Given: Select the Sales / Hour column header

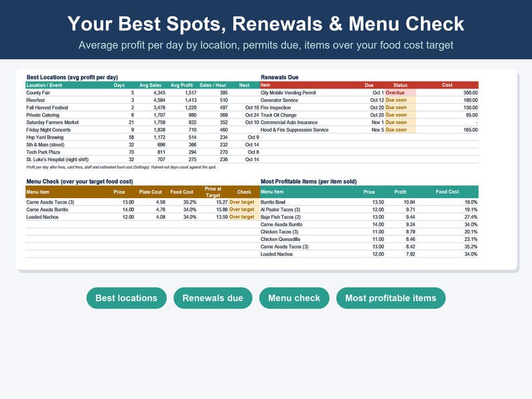Looking at the screenshot, I should click(x=212, y=85).
